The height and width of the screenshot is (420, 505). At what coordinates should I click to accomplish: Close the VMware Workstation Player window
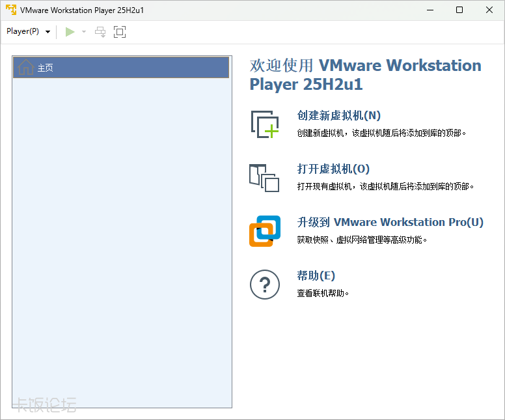pyautogui.click(x=489, y=10)
